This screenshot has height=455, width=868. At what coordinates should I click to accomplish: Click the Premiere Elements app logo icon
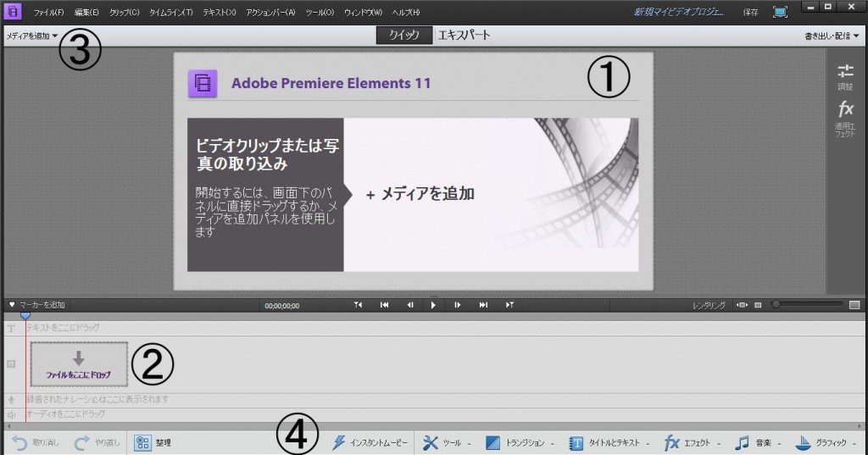tap(13, 11)
